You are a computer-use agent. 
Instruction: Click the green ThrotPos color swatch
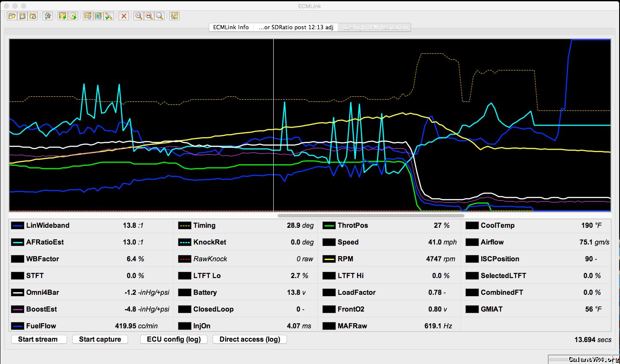pos(329,226)
